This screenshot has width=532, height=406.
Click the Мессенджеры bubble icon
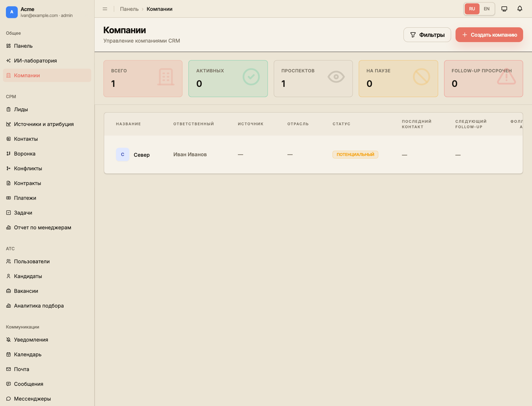8,399
